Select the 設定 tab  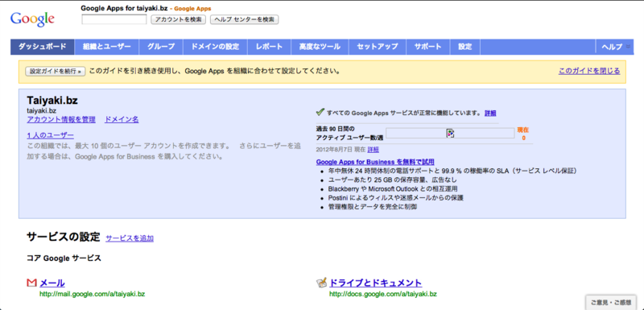465,47
